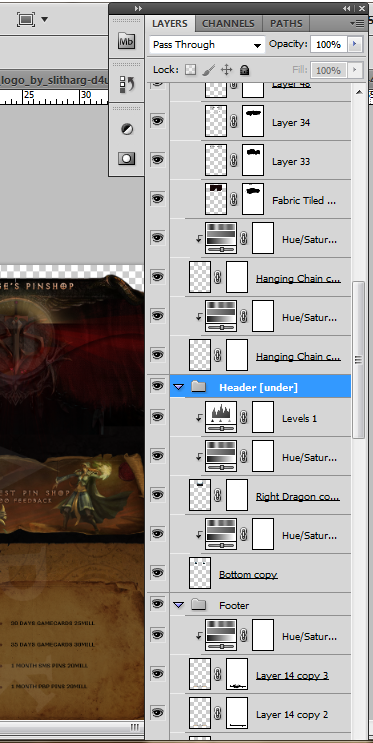This screenshot has height=743, width=373.
Task: Open the History panel icon
Action: pos(126,84)
